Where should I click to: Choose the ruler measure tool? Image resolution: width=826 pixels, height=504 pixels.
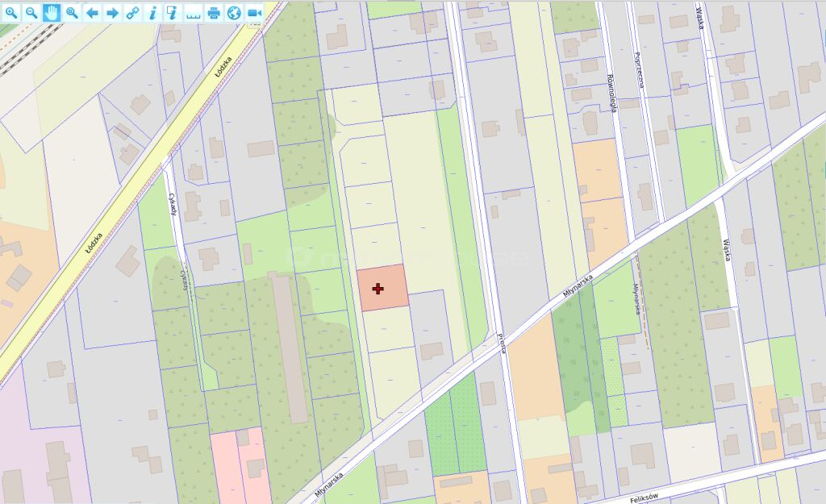pyautogui.click(x=194, y=12)
